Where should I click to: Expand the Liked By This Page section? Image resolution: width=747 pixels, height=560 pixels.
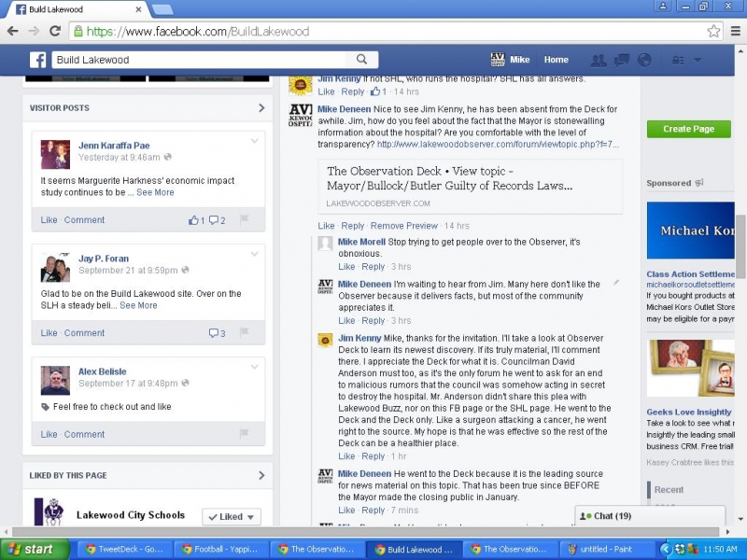(261, 476)
